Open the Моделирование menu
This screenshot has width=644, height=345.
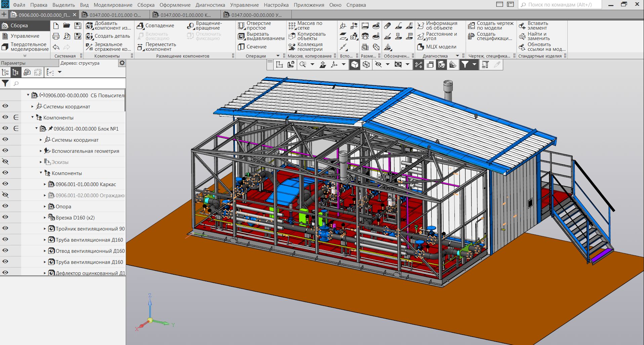[x=113, y=5]
